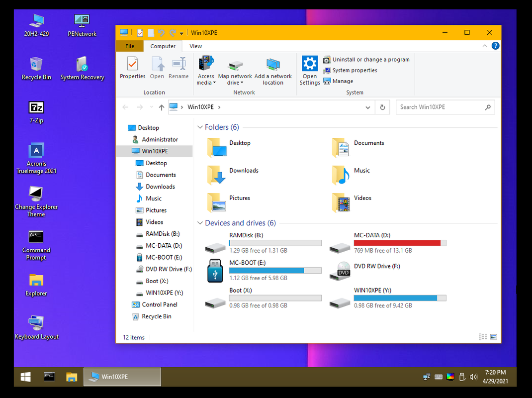Select Administrator in the navigation pane
Image resolution: width=532 pixels, height=398 pixels.
coord(160,139)
